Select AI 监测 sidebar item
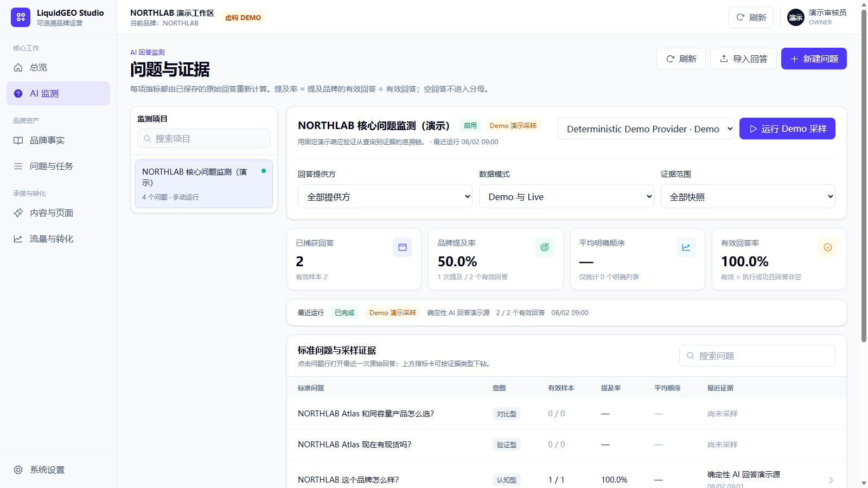Screen dimensions: 868x488 click(58, 93)
